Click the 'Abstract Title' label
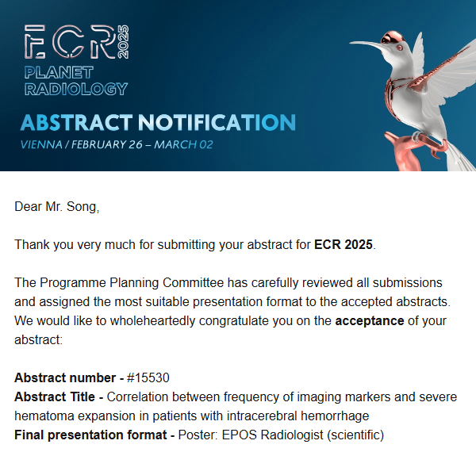 click(55, 396)
